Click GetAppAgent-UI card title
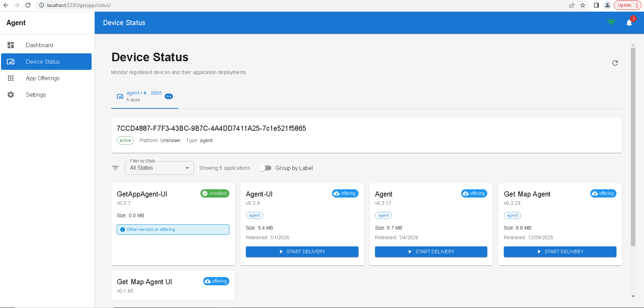644x308 pixels. tap(142, 194)
